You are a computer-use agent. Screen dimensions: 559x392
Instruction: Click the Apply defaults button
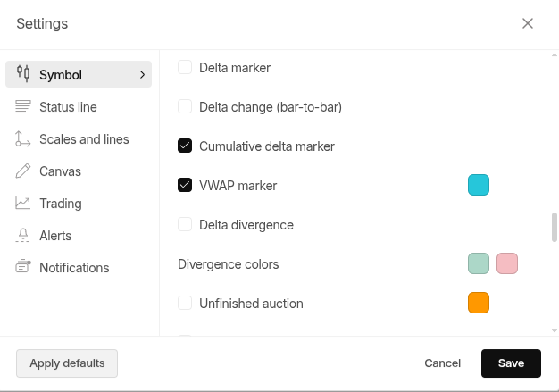(67, 363)
